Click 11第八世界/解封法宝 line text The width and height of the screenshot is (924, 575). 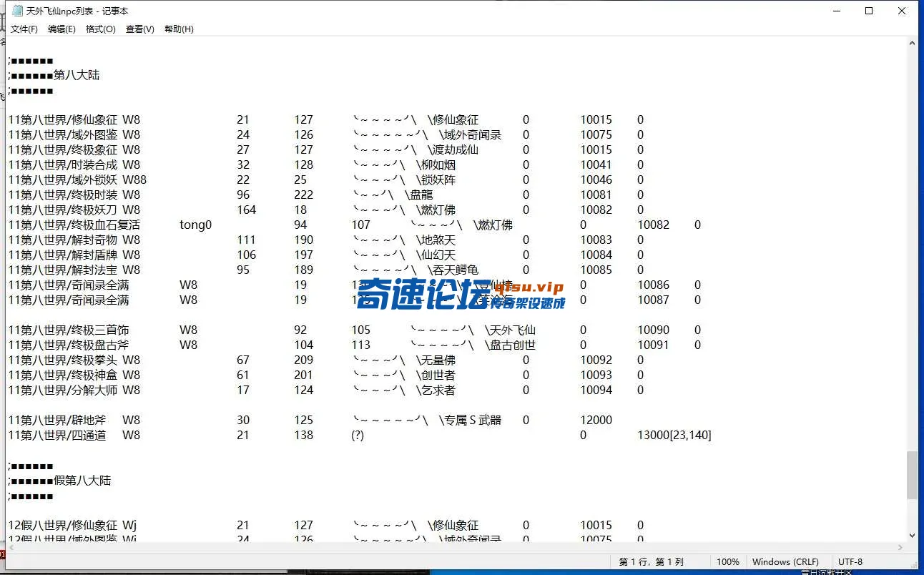click(63, 270)
